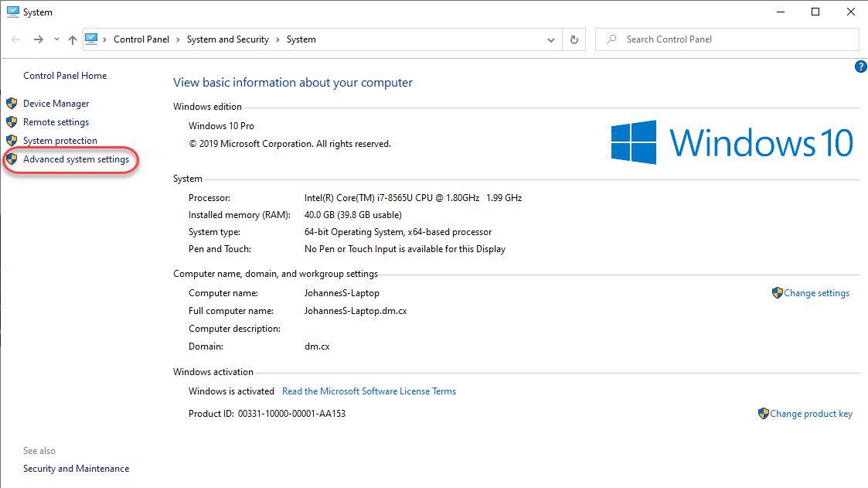Image resolution: width=868 pixels, height=488 pixels.
Task: Click Change settings for computer name
Action: (x=816, y=293)
